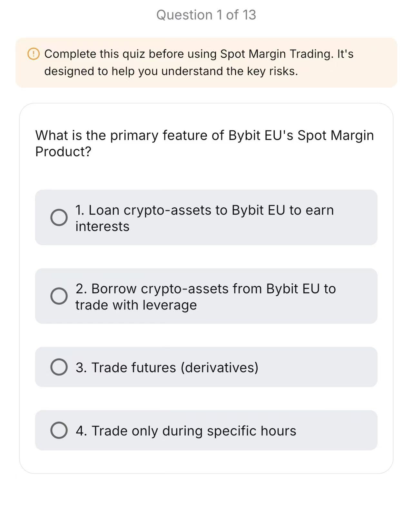Click the "Complete this quiz" notice text
The image size is (412, 532).
tap(199, 62)
